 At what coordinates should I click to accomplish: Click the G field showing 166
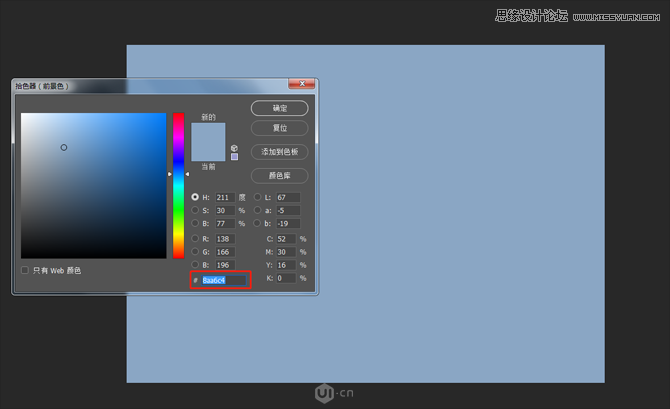225,252
